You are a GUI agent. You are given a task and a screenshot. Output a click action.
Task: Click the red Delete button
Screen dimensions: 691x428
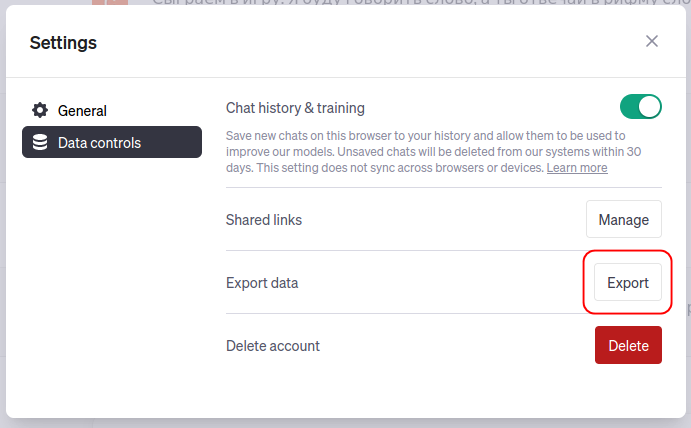[628, 345]
